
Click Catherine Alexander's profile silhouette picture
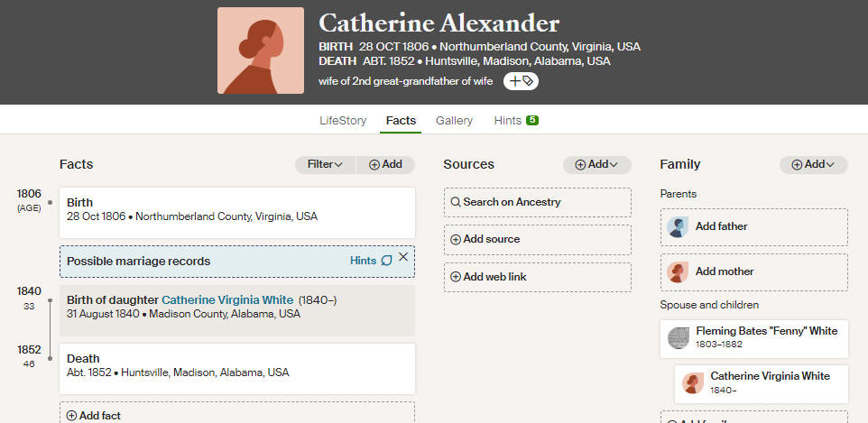261,51
